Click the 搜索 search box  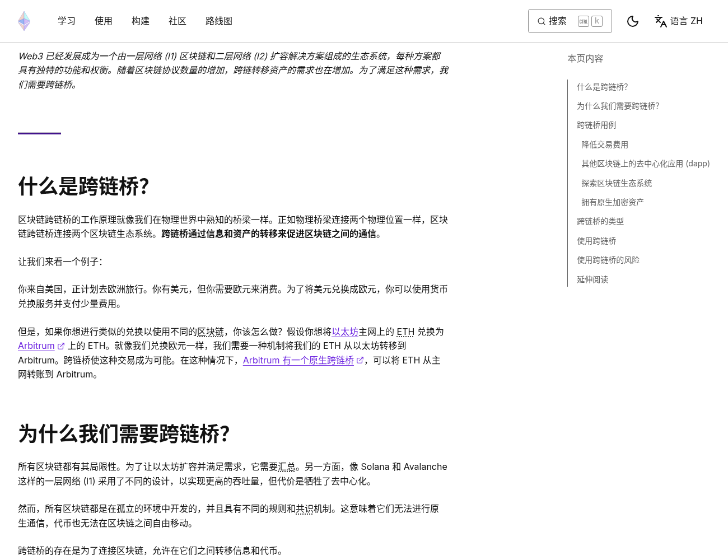pos(570,21)
